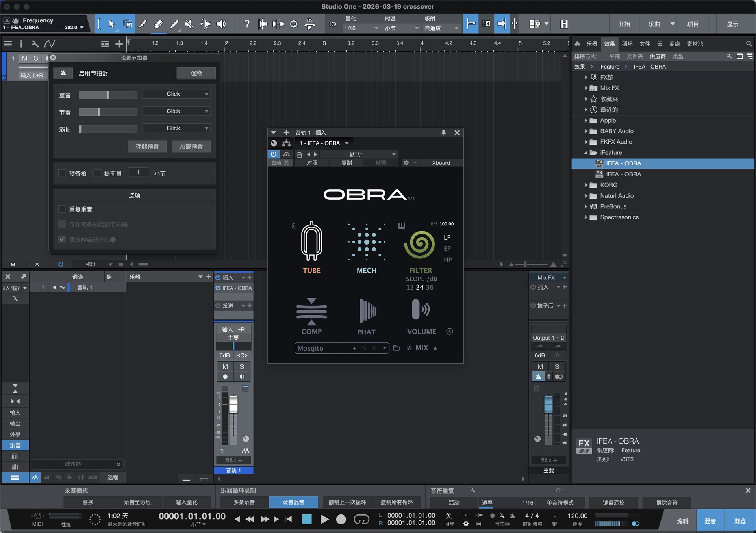This screenshot has width=756, height=533.
Task: Adjust the 节奏 volume slider
Action: [x=99, y=112]
